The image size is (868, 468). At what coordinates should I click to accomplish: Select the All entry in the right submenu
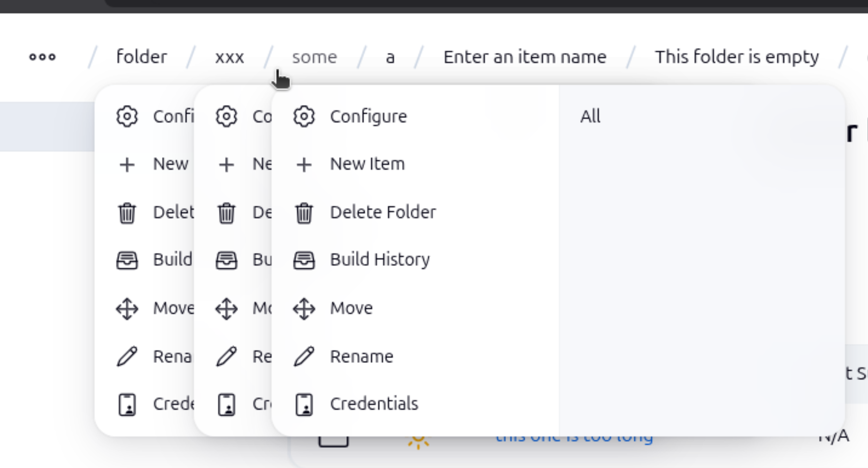[590, 116]
